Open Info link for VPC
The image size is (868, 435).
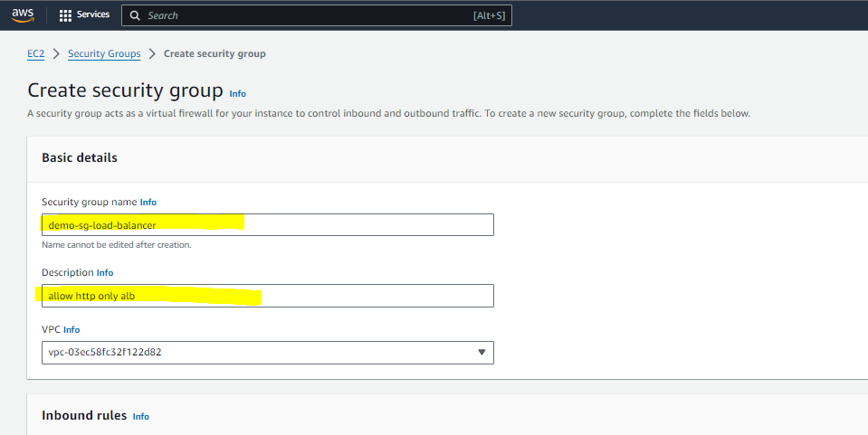[72, 329]
